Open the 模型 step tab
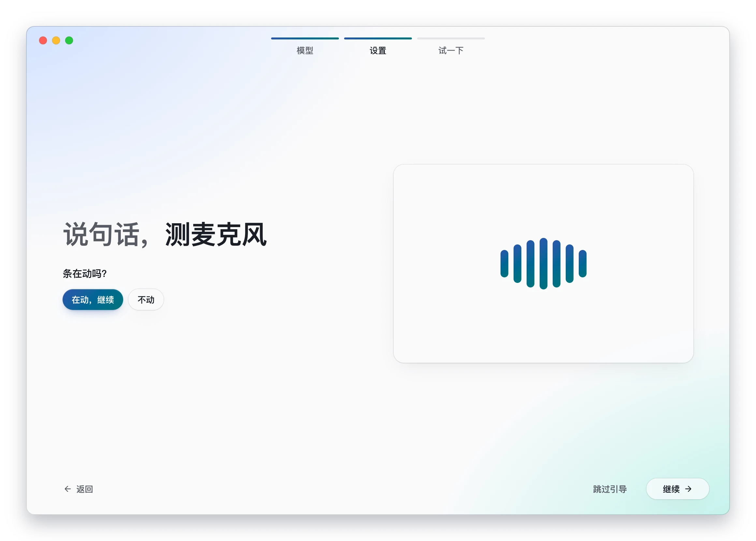This screenshot has width=756, height=541. tap(305, 46)
